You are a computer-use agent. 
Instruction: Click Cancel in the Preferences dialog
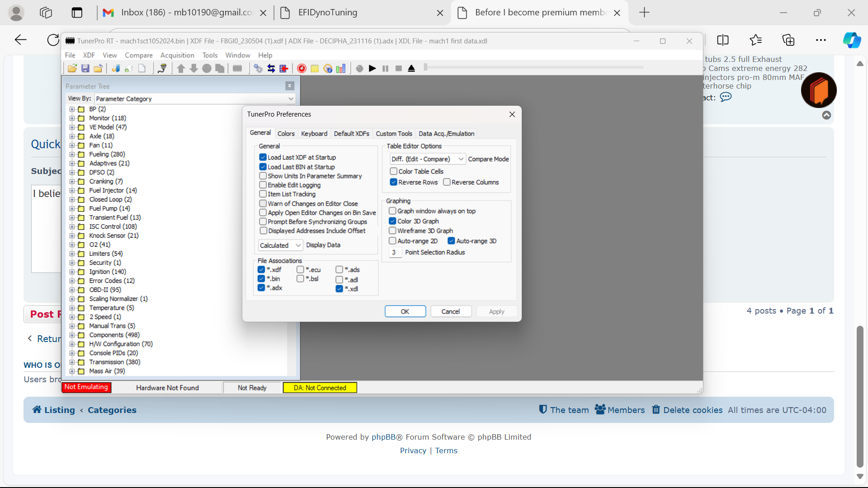click(450, 311)
